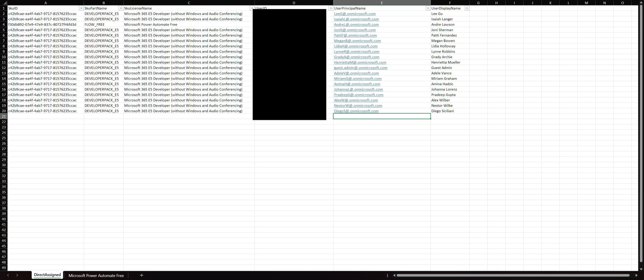Select column E header
This screenshot has width=644, height=280.
pos(382,3)
